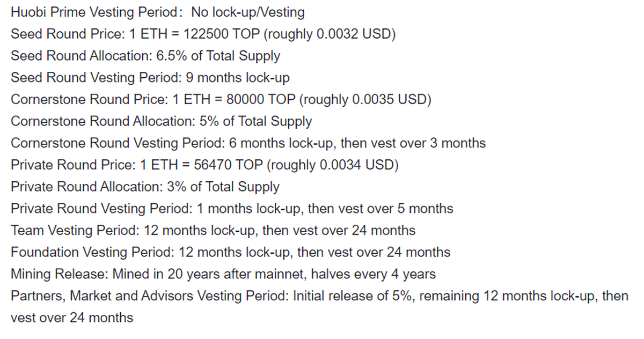
Task: Click the '(roughly 0.0032 USD)' text
Action: pos(331,34)
